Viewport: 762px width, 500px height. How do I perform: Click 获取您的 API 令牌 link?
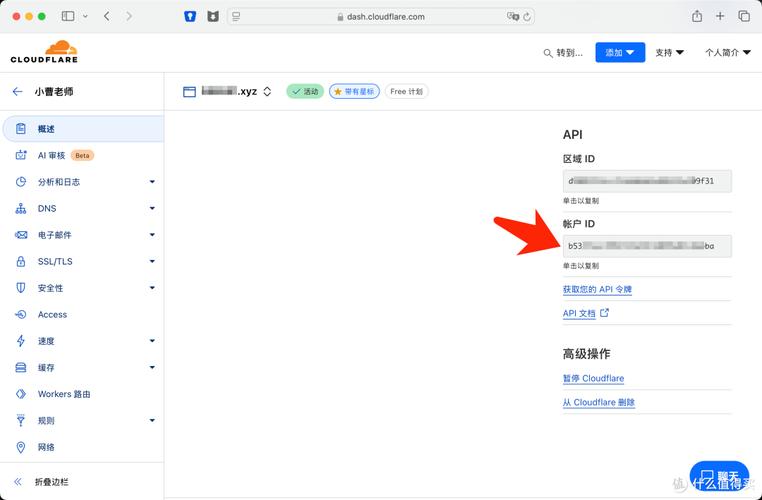click(x=597, y=289)
